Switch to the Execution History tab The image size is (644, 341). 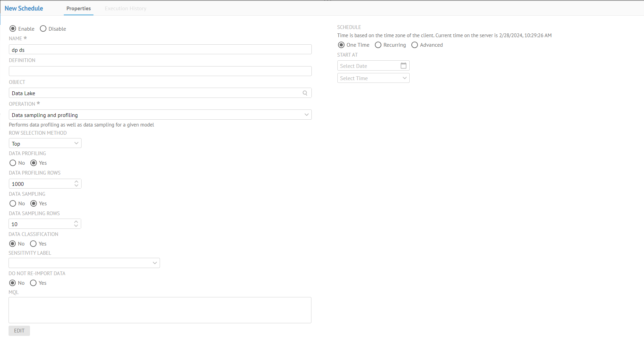tap(126, 9)
